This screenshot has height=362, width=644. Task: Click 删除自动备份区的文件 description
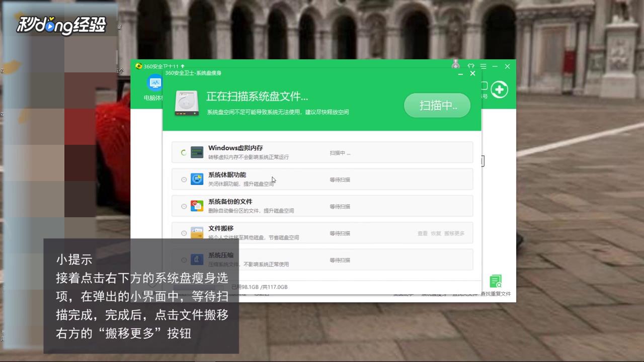coord(251,211)
